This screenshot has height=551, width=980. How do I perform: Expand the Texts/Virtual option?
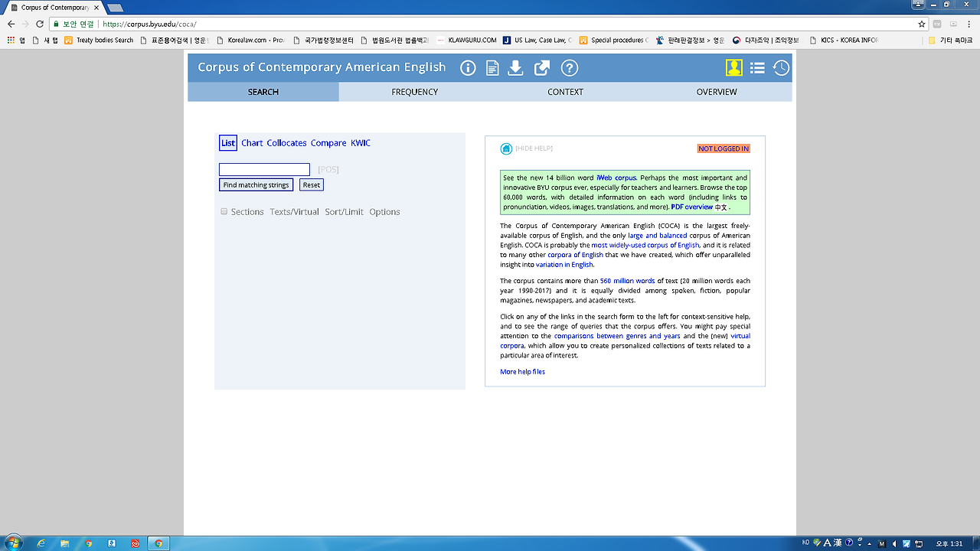pyautogui.click(x=294, y=212)
